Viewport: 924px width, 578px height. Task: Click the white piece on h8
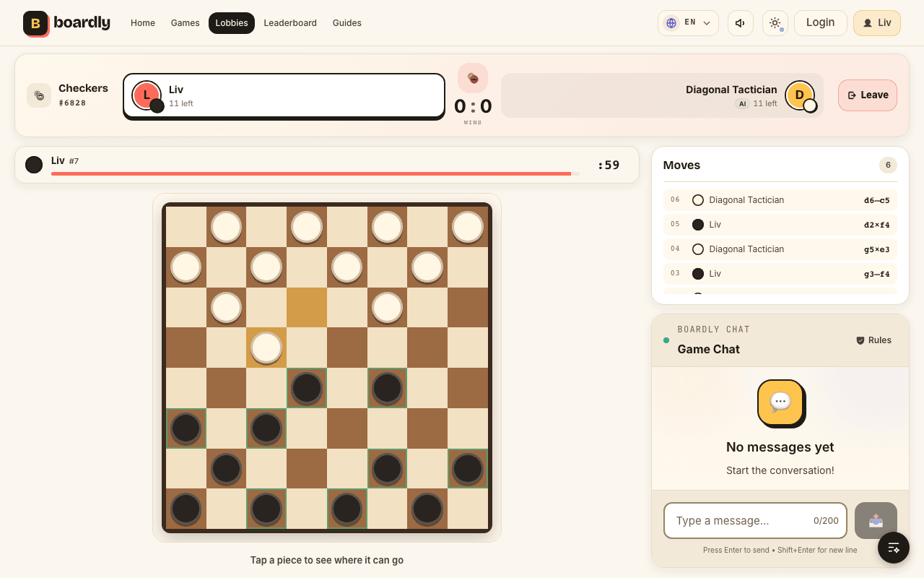tap(468, 226)
